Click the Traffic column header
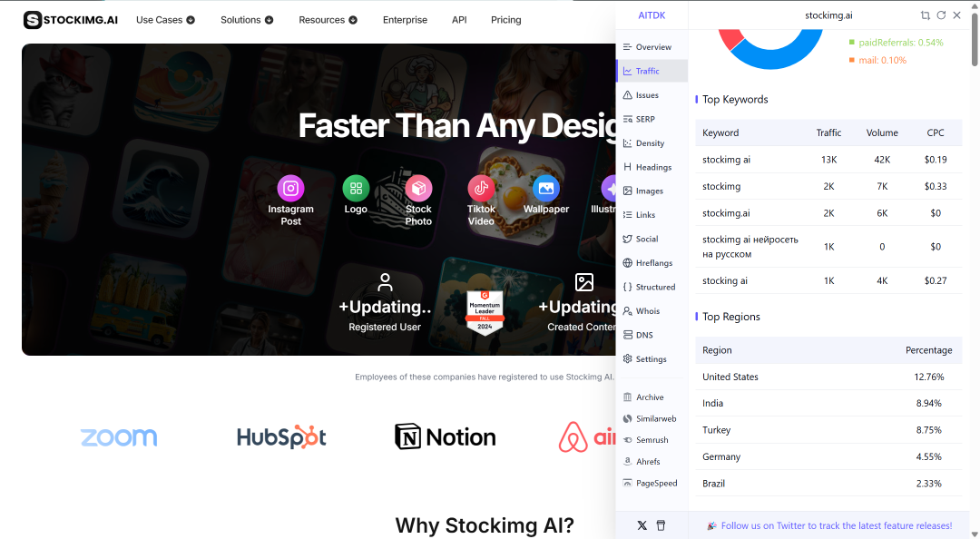 [828, 132]
